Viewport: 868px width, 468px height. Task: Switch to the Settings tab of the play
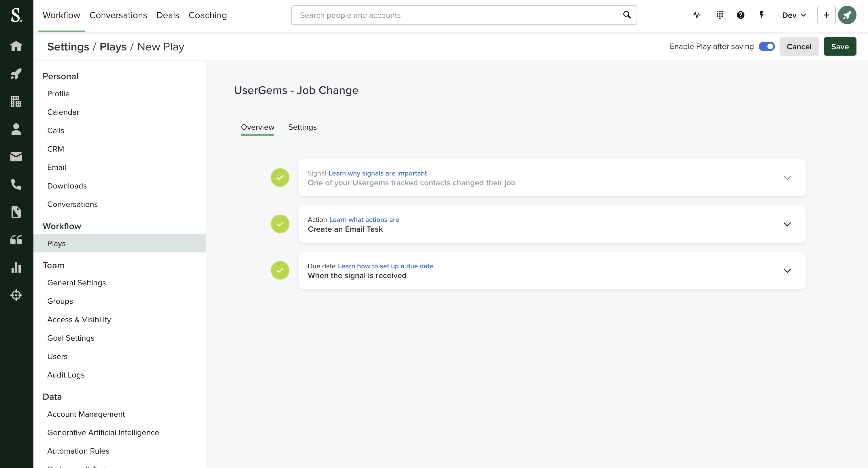click(x=302, y=127)
